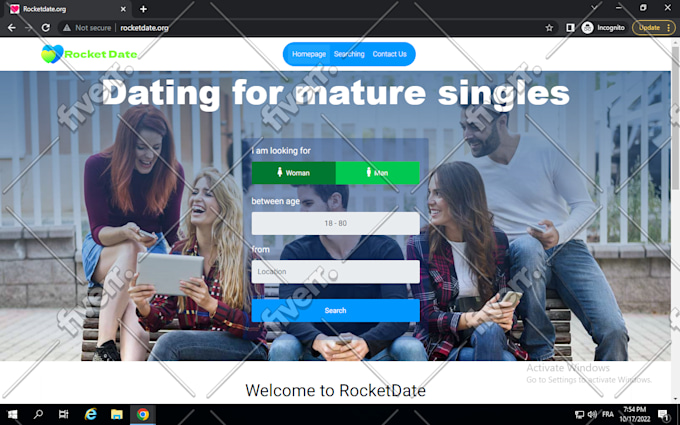Viewport: 680px width, 425px height.
Task: Open the notification center icon
Action: pos(664,415)
